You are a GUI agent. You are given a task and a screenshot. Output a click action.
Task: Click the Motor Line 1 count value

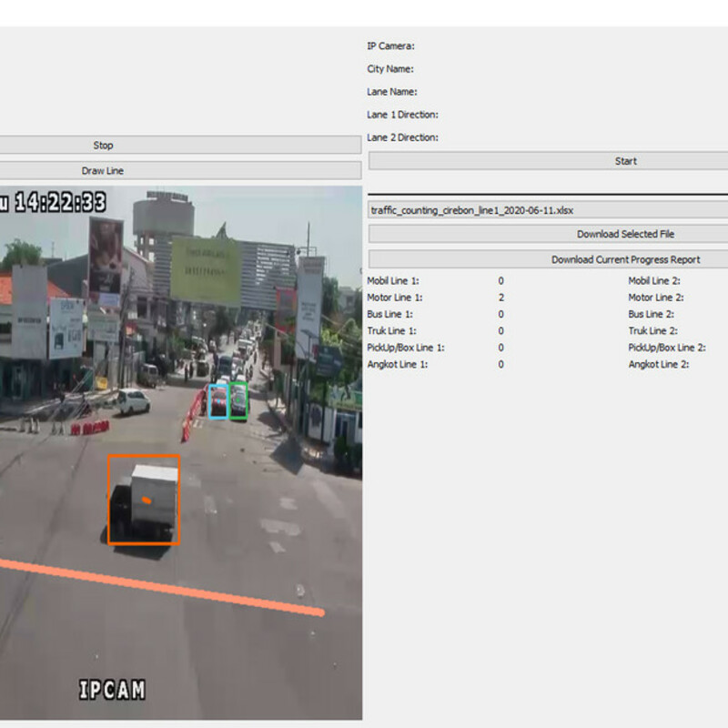(x=500, y=298)
